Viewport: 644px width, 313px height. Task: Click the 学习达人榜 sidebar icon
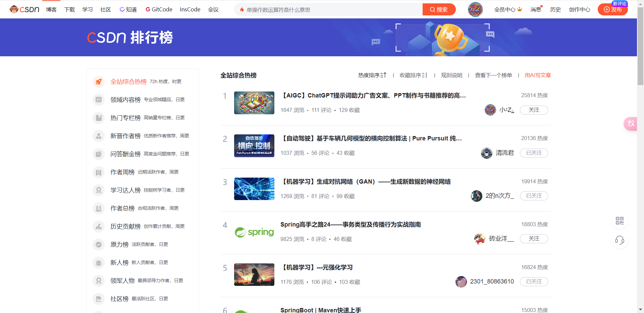point(99,190)
